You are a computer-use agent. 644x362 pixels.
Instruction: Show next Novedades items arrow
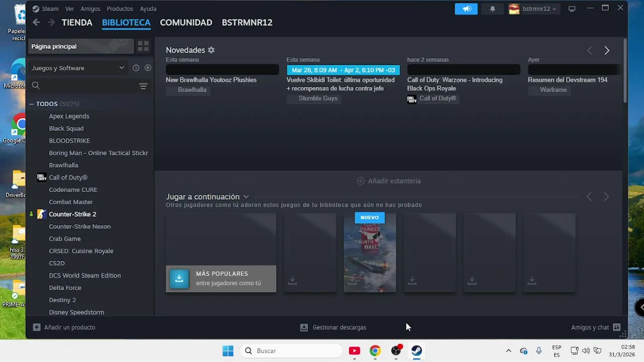point(607,50)
